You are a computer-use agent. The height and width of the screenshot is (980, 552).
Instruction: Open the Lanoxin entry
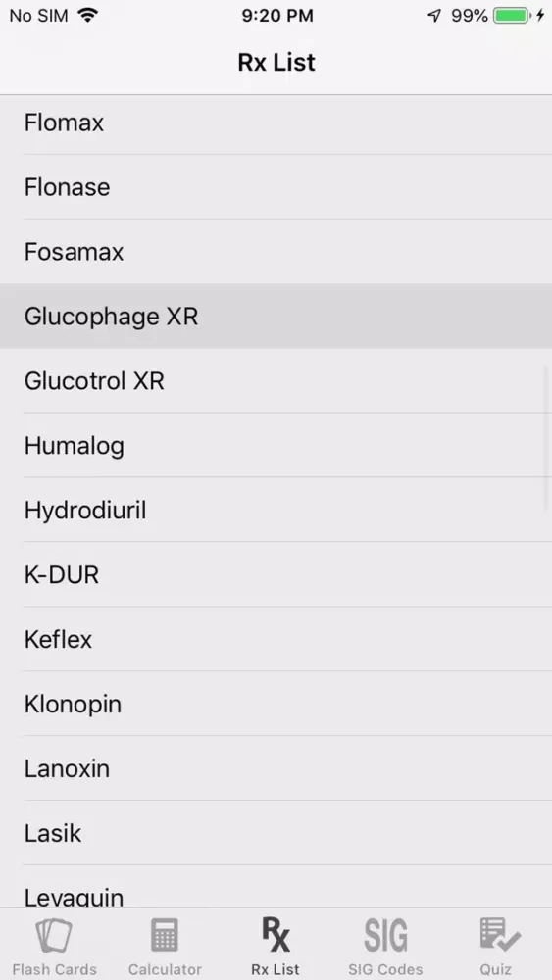pos(276,768)
